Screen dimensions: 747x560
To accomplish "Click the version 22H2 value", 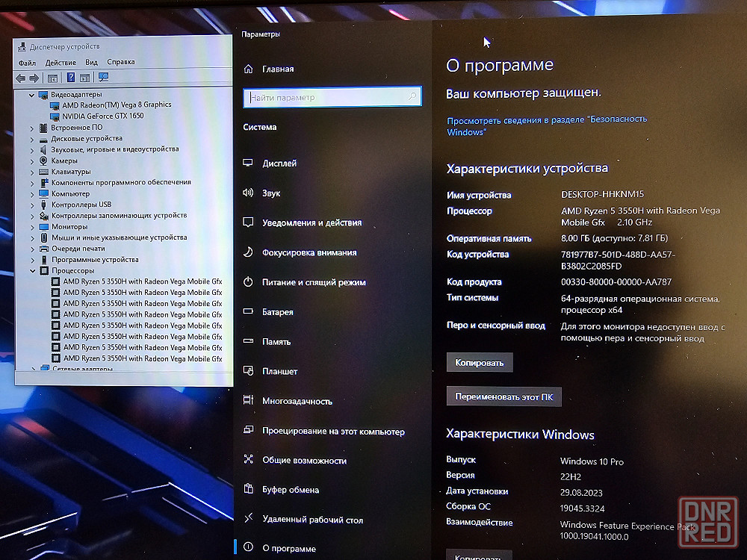I will pyautogui.click(x=571, y=476).
